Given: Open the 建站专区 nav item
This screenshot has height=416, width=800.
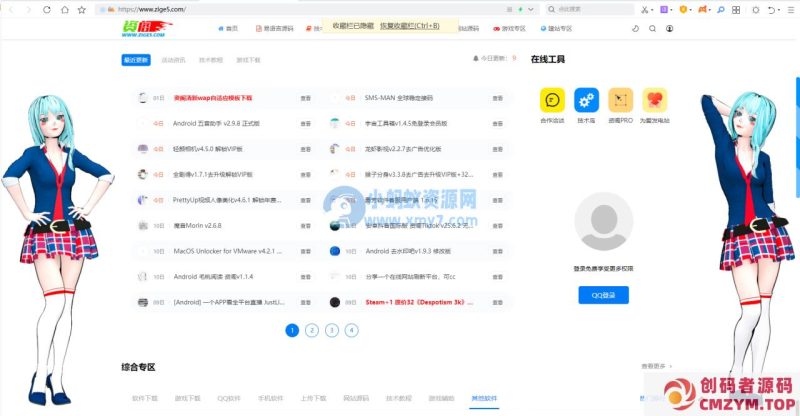Looking at the screenshot, I should pyautogui.click(x=556, y=29).
